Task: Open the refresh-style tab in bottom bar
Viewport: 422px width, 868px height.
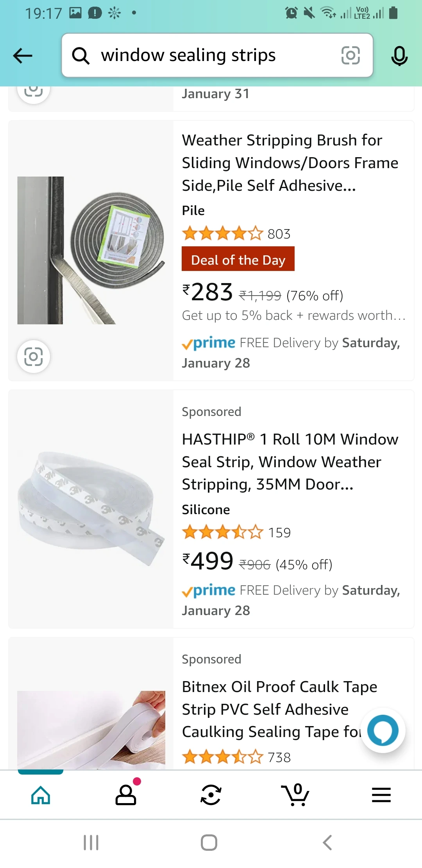Action: (211, 795)
